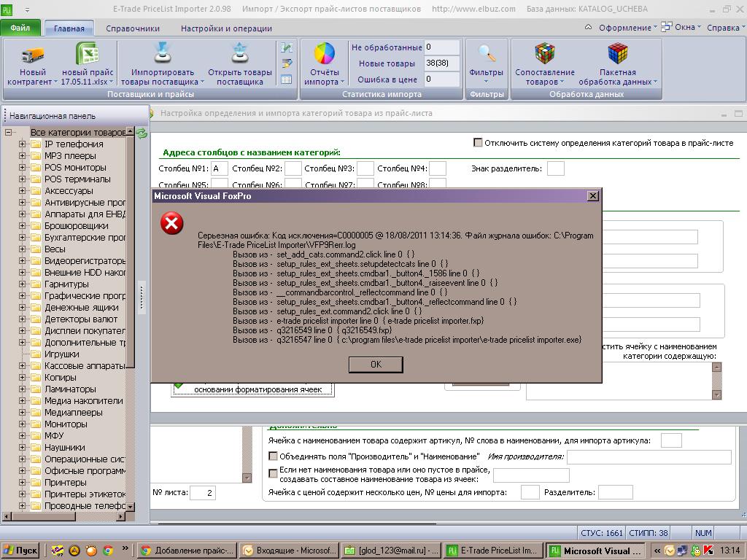Click the IP телефония folder icon
Image resolution: width=747 pixels, height=560 pixels.
point(36,144)
